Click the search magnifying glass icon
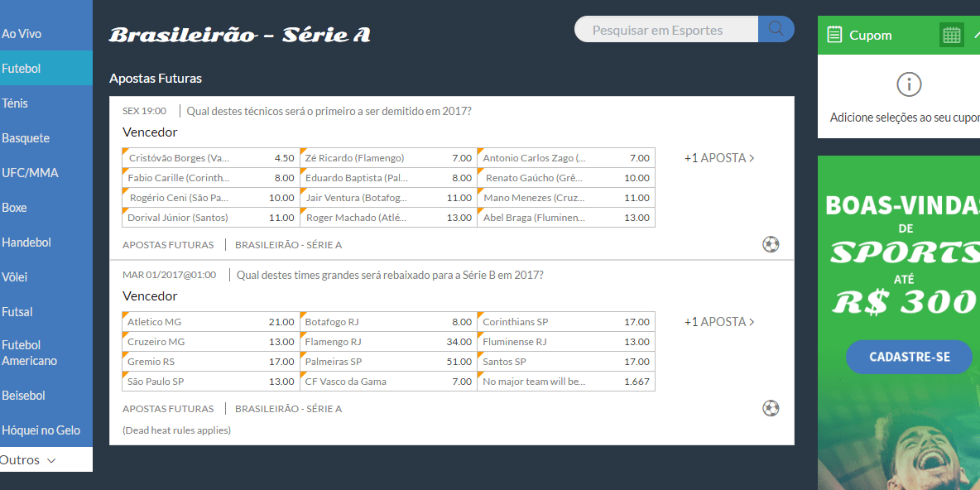Viewport: 980px width, 490px height. coord(776,30)
